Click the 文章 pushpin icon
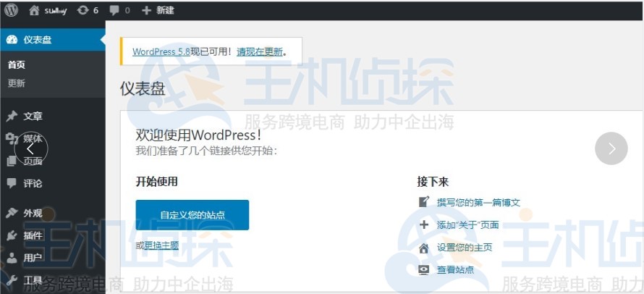 12,117
